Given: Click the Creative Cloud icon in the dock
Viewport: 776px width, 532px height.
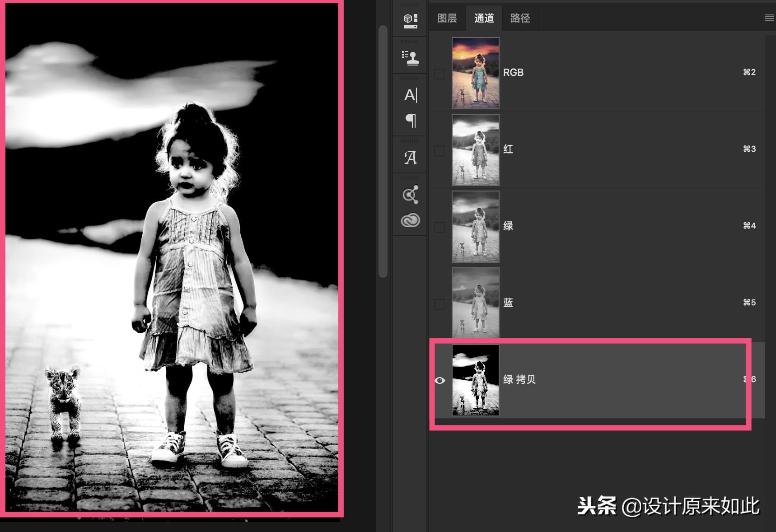Looking at the screenshot, I should tap(410, 221).
